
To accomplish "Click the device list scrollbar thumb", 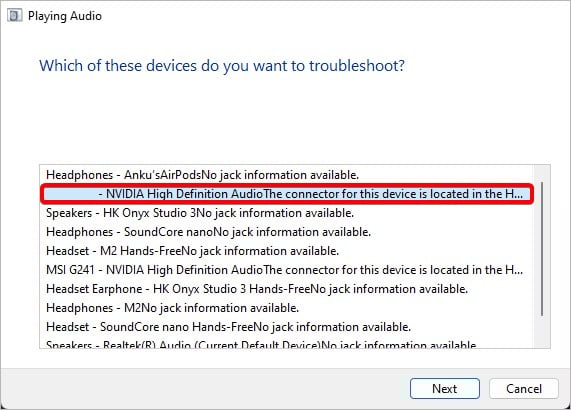I will point(542,249).
